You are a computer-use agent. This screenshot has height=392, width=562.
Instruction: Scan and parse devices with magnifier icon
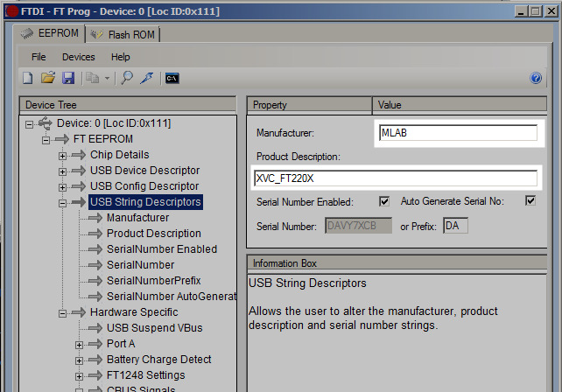(x=127, y=77)
